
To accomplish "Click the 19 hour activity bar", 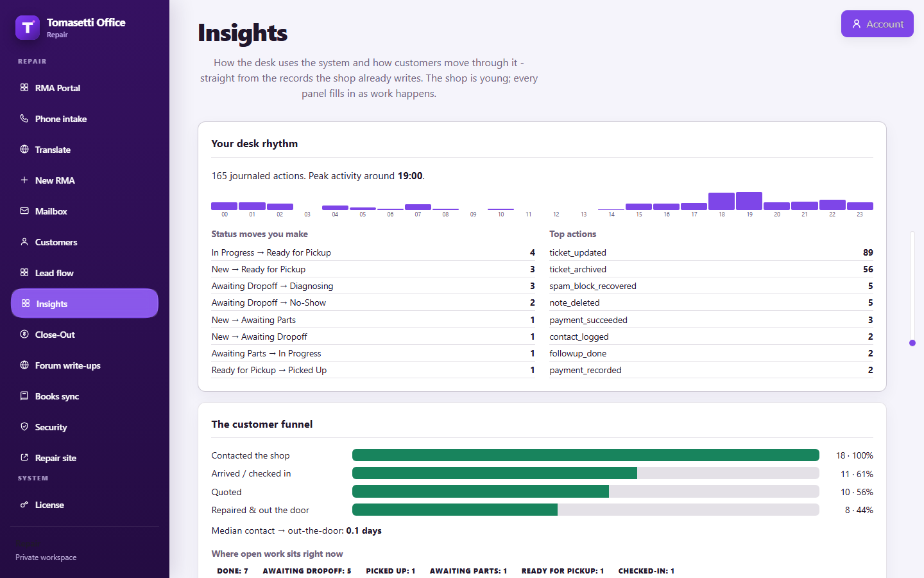I will tap(749, 201).
